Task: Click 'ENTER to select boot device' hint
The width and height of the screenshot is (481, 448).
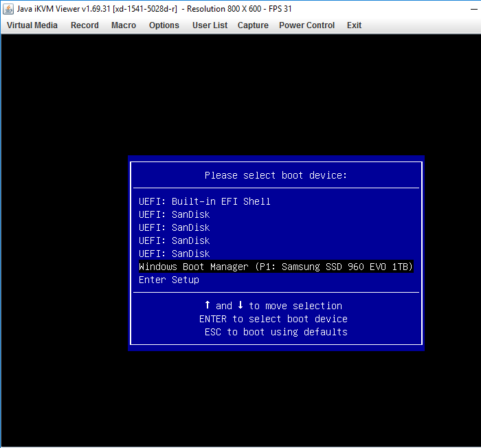Action: (273, 319)
